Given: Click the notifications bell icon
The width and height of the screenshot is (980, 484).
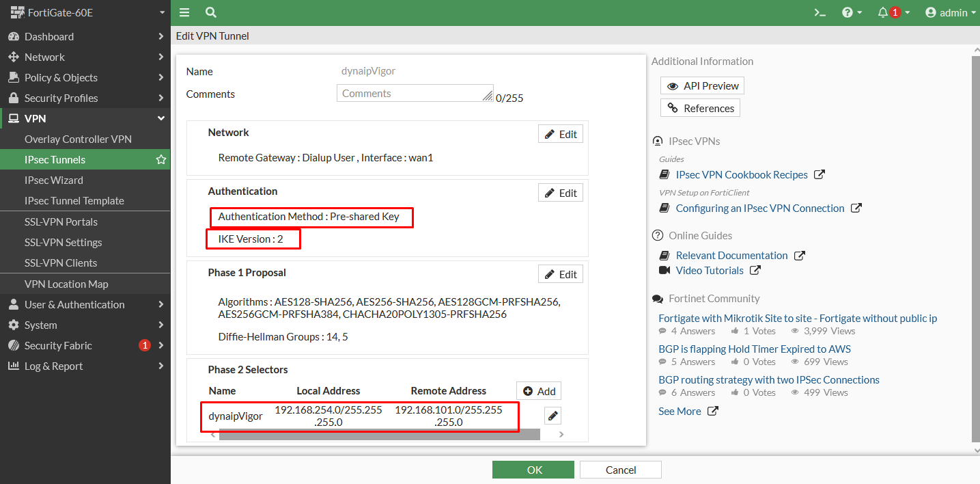Looking at the screenshot, I should (883, 12).
